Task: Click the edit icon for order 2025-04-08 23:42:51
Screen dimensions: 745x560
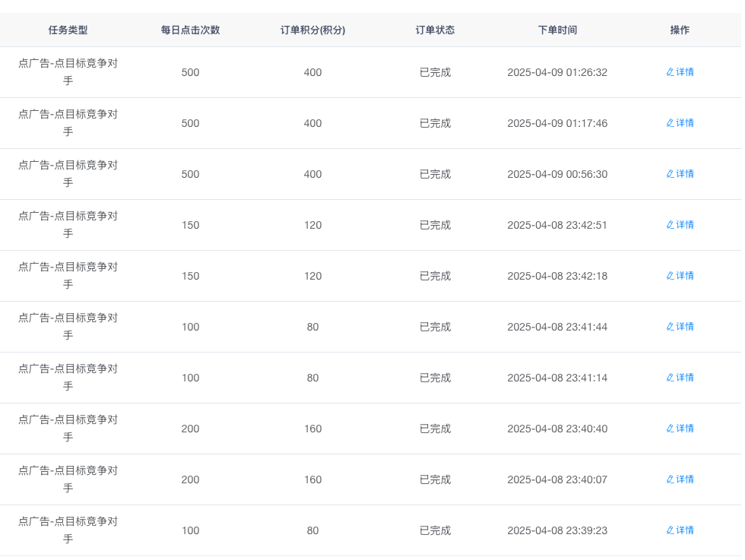Action: pyautogui.click(x=670, y=225)
